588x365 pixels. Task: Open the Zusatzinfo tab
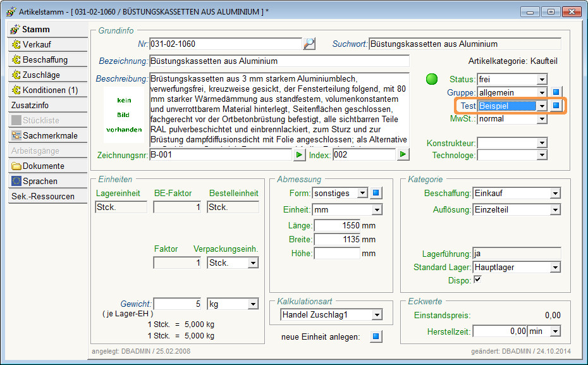[x=47, y=105]
